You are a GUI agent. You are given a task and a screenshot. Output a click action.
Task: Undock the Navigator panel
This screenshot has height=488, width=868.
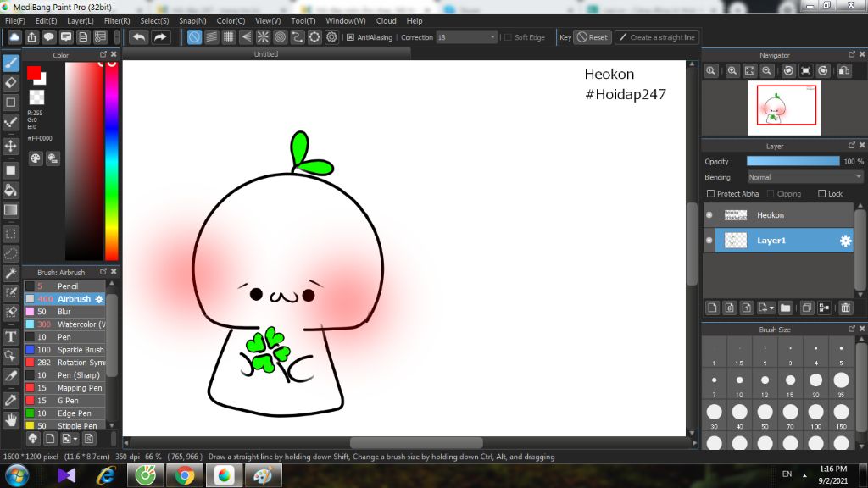tap(851, 54)
